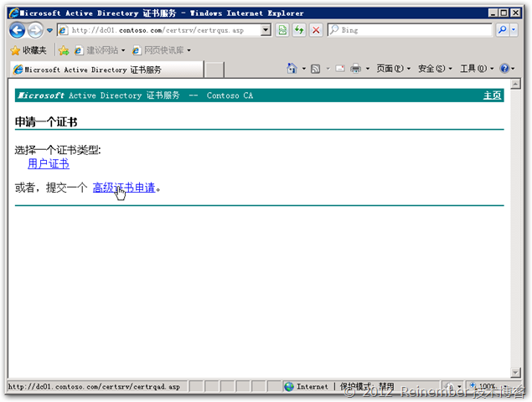Click the Home page icon
This screenshot has width=532, height=402.
[x=292, y=69]
